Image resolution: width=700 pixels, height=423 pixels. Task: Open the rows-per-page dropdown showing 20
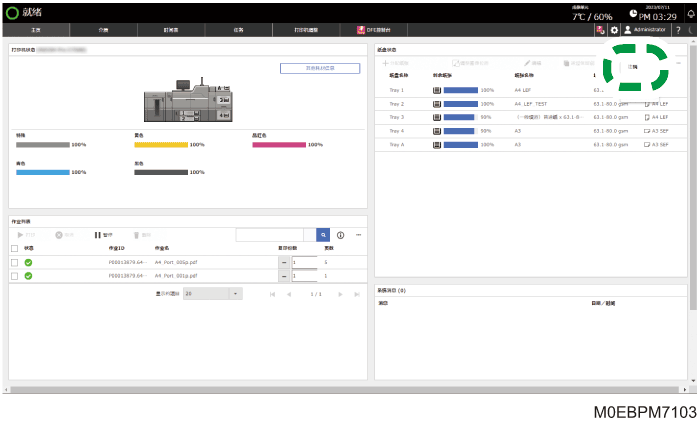pyautogui.click(x=212, y=294)
